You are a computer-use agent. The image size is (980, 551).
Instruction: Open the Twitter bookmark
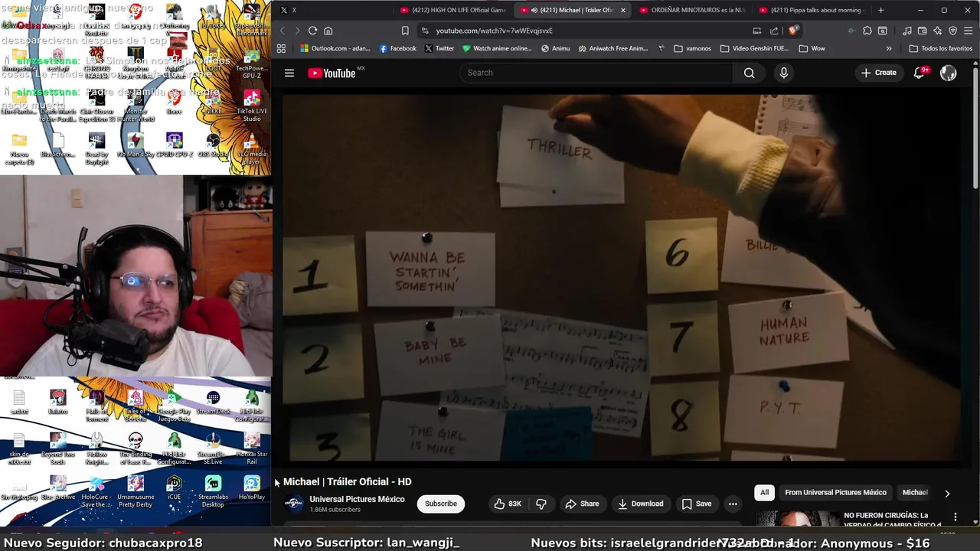pyautogui.click(x=439, y=48)
